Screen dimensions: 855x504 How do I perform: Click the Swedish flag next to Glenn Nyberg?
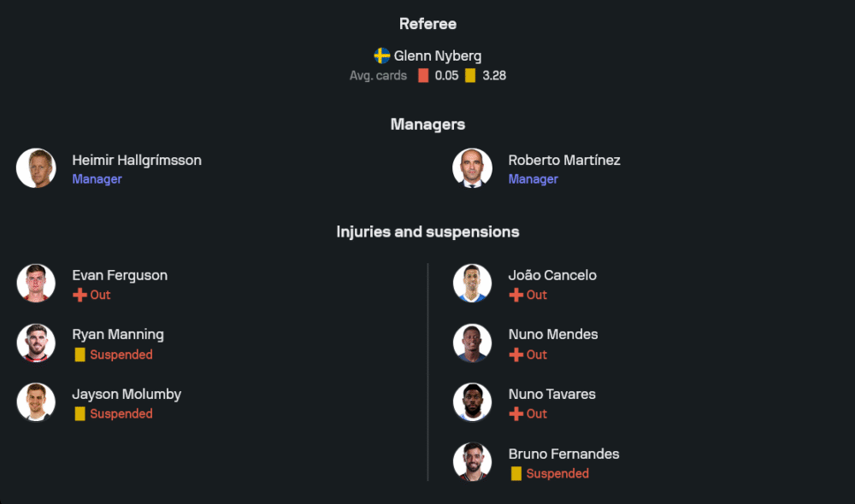382,56
